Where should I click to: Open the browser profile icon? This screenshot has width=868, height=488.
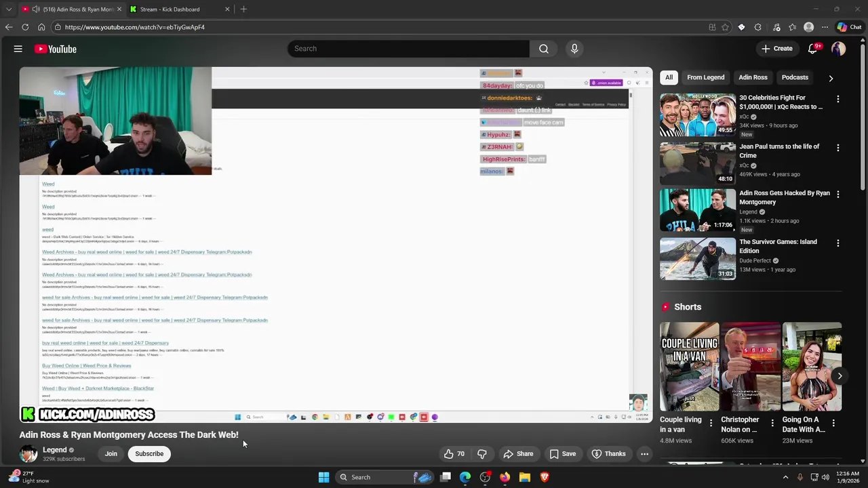coord(808,27)
